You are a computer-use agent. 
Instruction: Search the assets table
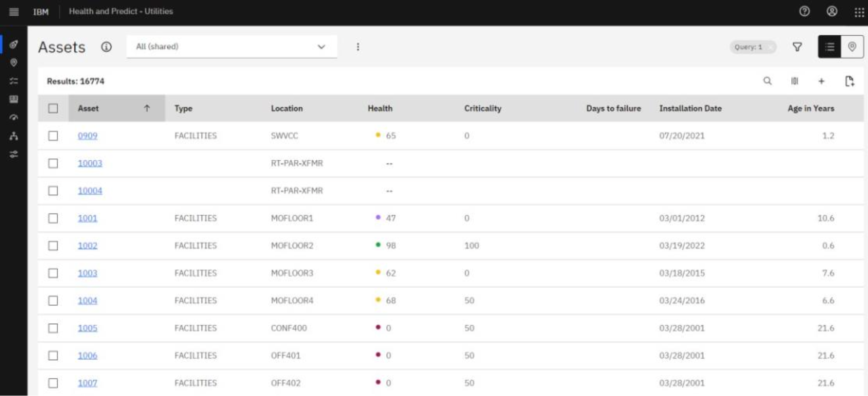click(x=767, y=81)
